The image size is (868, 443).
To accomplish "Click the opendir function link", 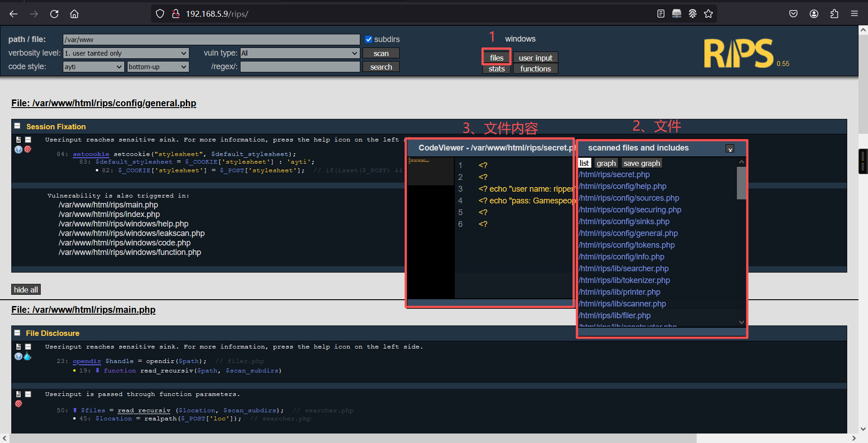I will point(87,361).
